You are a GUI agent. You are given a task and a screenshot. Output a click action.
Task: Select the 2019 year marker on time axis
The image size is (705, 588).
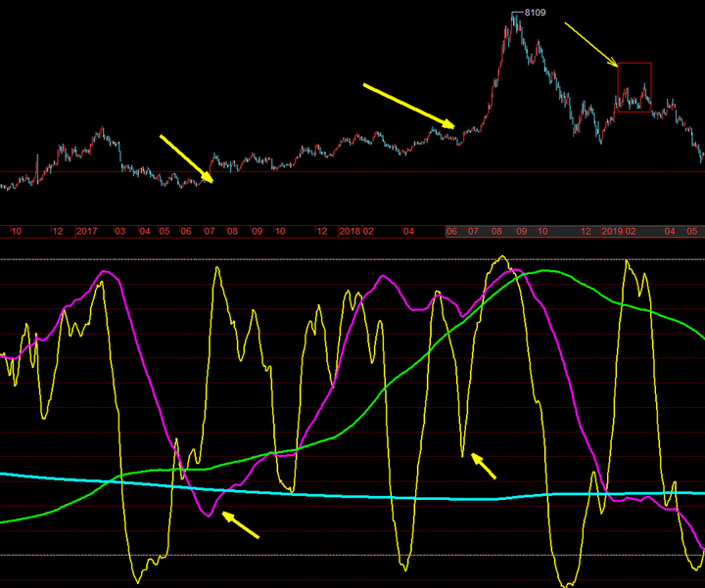tap(612, 231)
